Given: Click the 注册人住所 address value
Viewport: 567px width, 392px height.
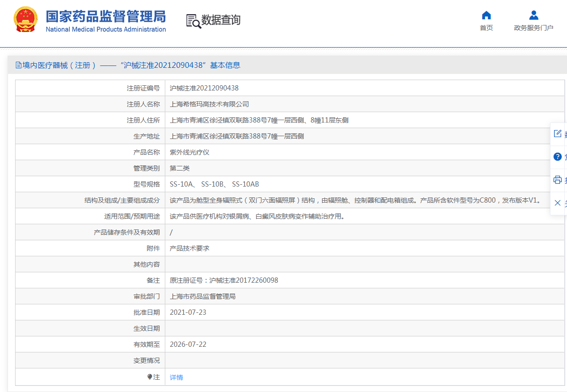Looking at the screenshot, I should click(259, 120).
